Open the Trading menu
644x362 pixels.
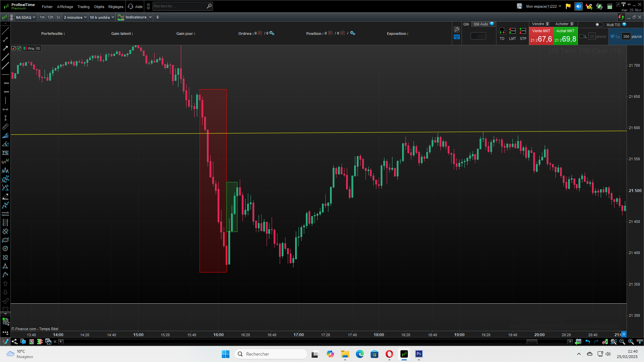point(83,7)
